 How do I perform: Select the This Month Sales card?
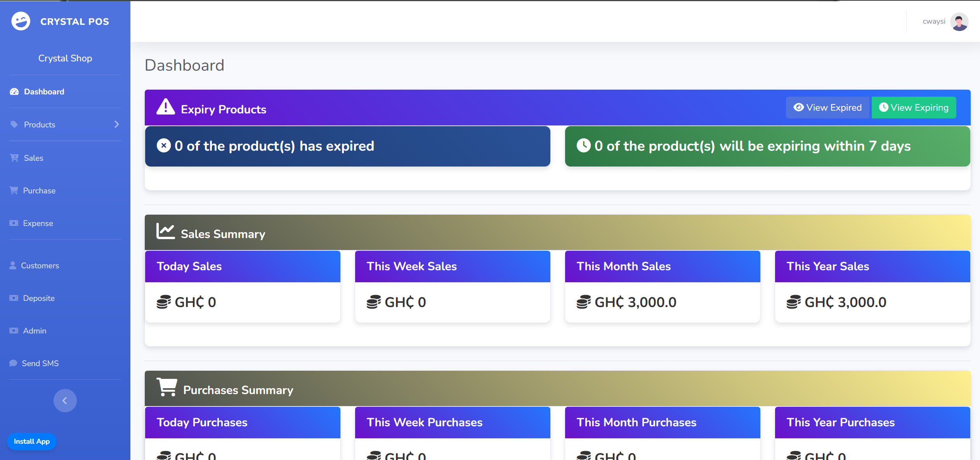[x=662, y=286]
